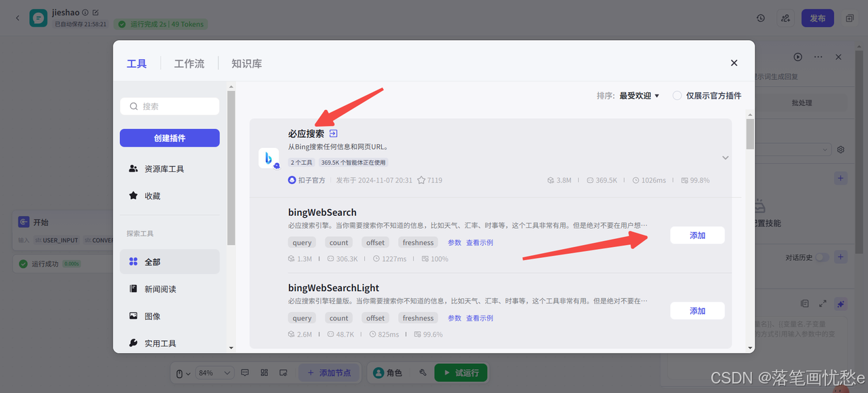Click the 实用工具 wrench icon
This screenshot has width=868, height=393.
pyautogui.click(x=133, y=343)
